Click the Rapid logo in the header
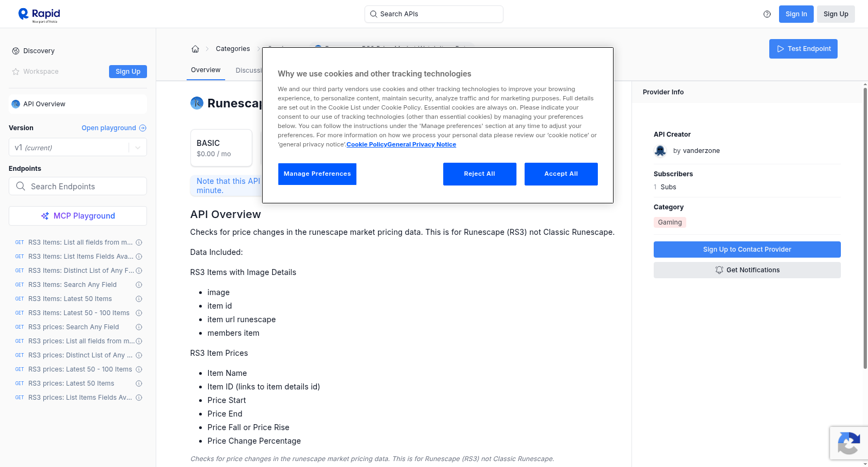 pyautogui.click(x=39, y=15)
